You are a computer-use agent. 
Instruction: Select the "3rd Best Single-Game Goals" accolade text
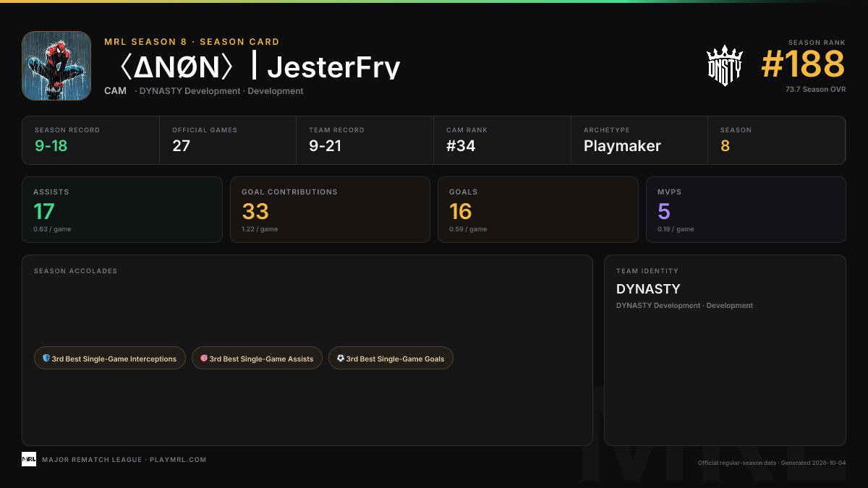396,359
